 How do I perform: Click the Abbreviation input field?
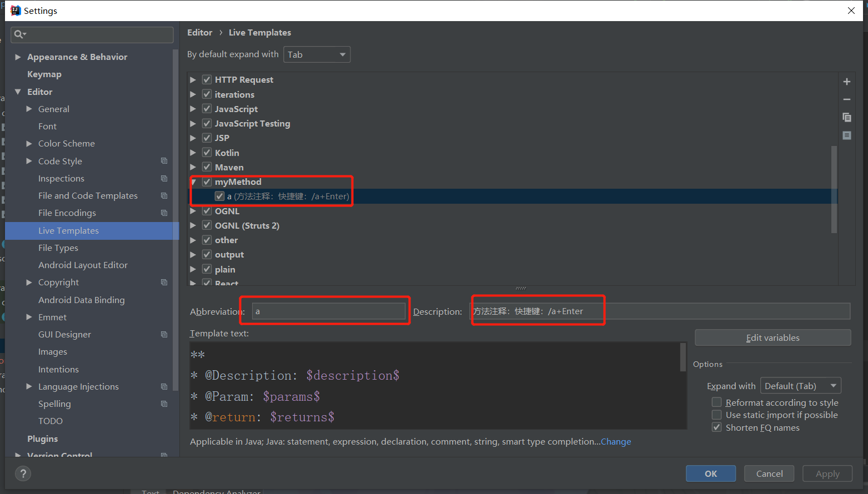click(x=329, y=311)
